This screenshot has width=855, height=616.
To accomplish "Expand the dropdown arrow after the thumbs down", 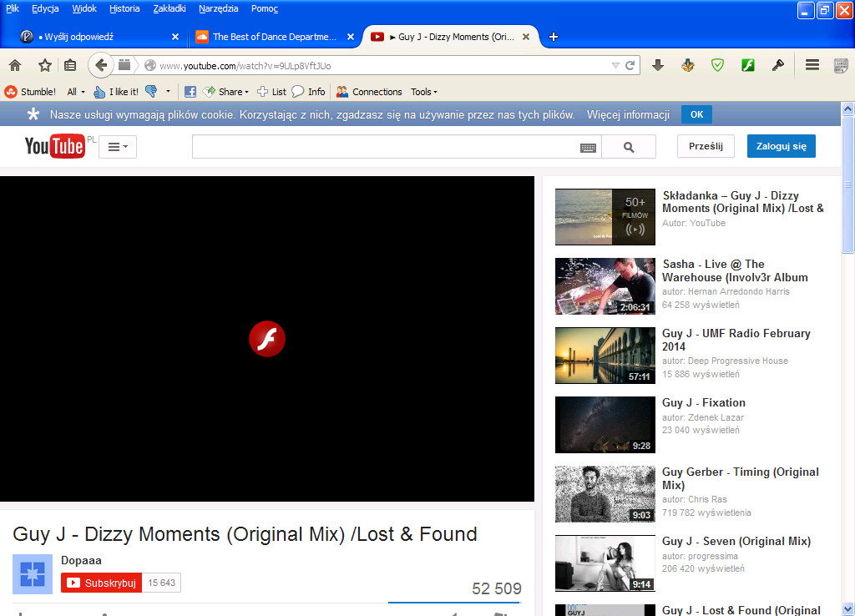I will [x=168, y=92].
